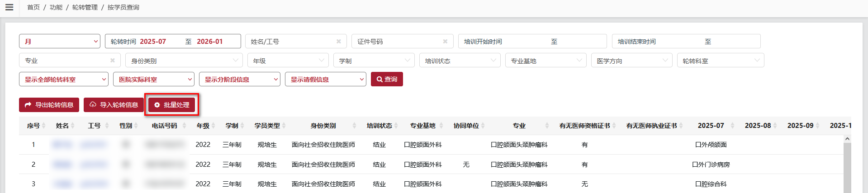Sort the table by 序号 column arrows

tap(44, 126)
